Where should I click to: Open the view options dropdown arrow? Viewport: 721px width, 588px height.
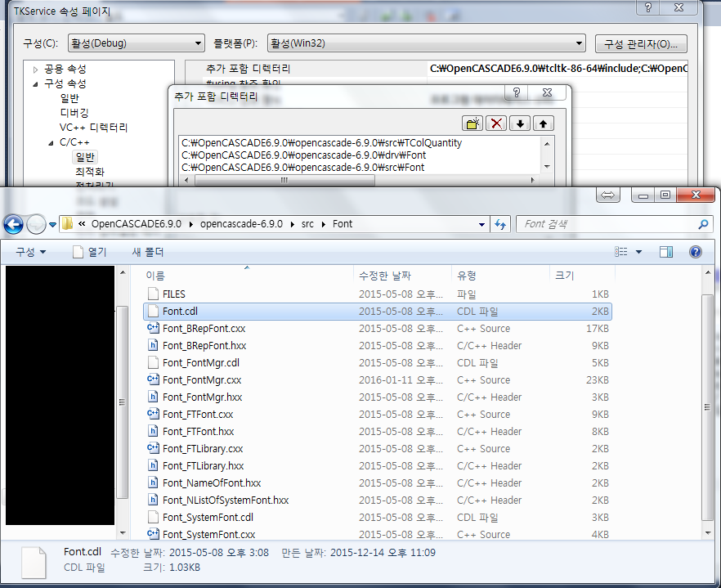point(638,252)
